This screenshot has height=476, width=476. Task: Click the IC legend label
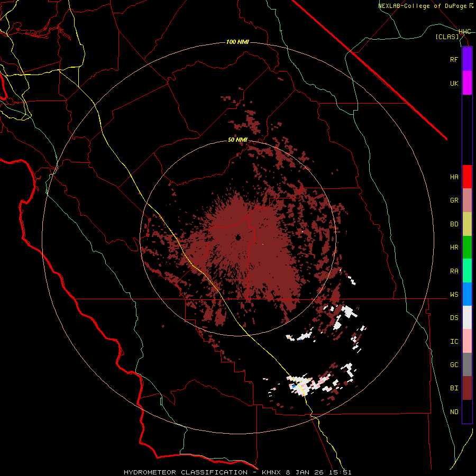coord(454,342)
